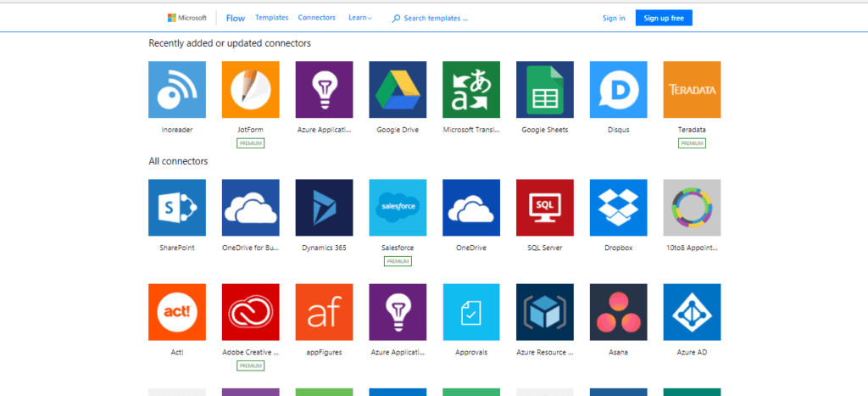Open the SharePoint connector icon
Image resolution: width=868 pixels, height=396 pixels.
pos(177,208)
